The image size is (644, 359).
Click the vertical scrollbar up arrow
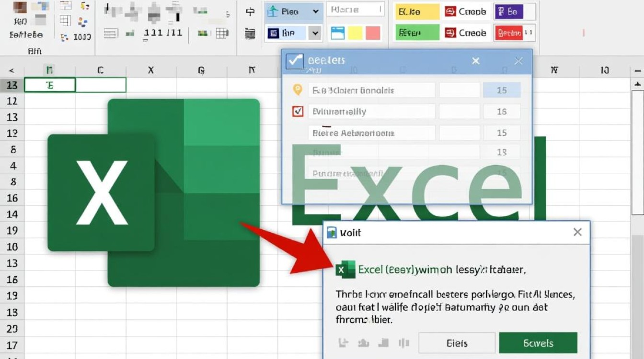(x=638, y=84)
